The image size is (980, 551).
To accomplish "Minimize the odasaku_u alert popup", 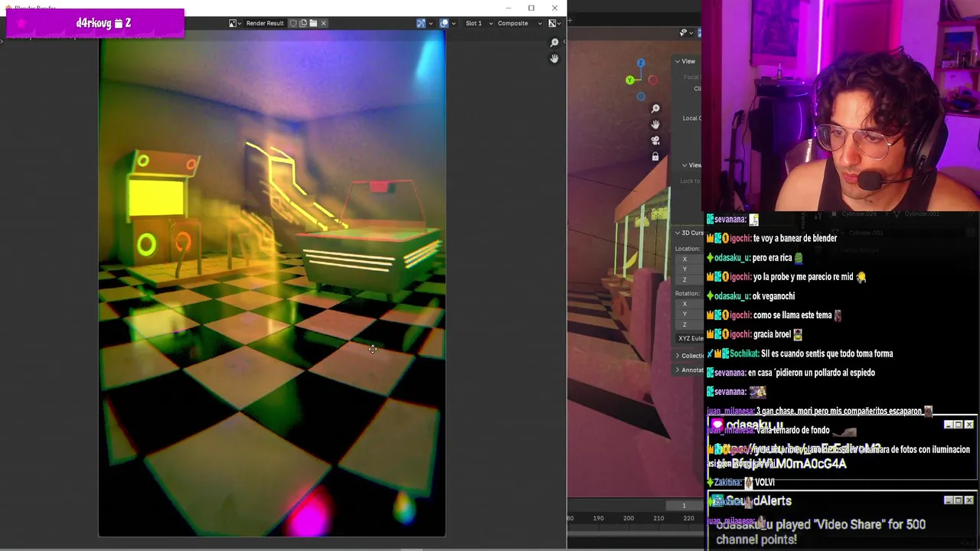I will [949, 425].
